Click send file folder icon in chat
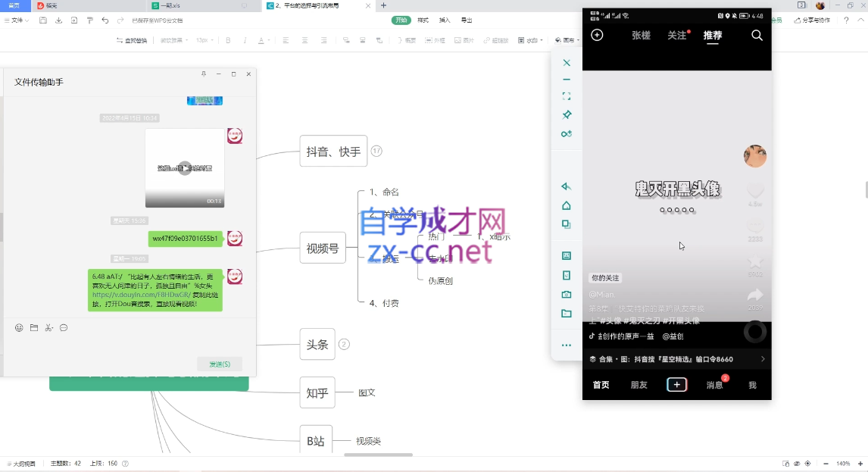This screenshot has width=868, height=472. pos(34,328)
